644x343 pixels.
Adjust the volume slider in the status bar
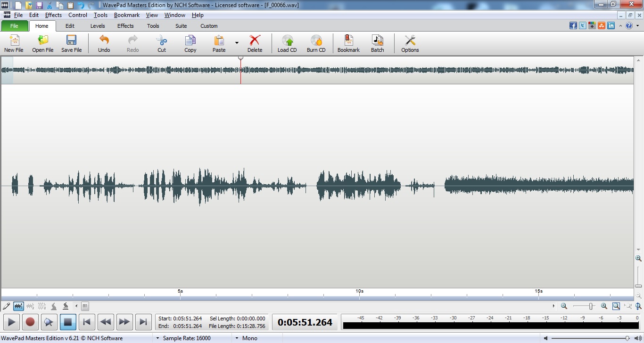tap(627, 338)
